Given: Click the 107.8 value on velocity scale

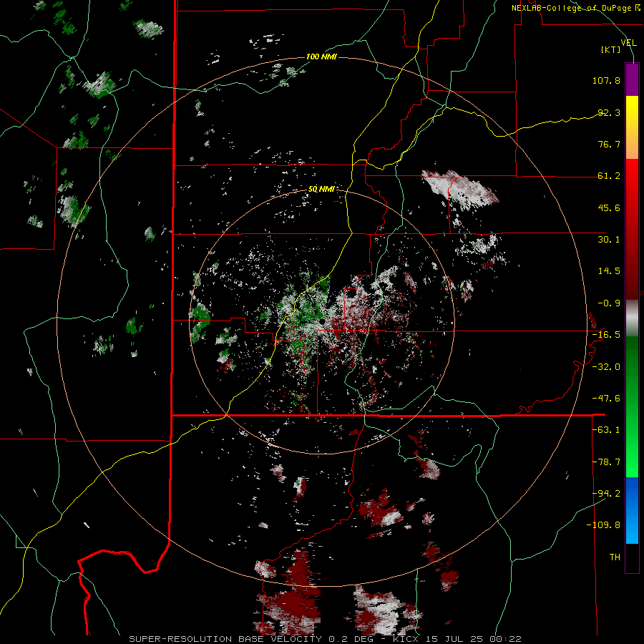Looking at the screenshot, I should click(606, 80).
